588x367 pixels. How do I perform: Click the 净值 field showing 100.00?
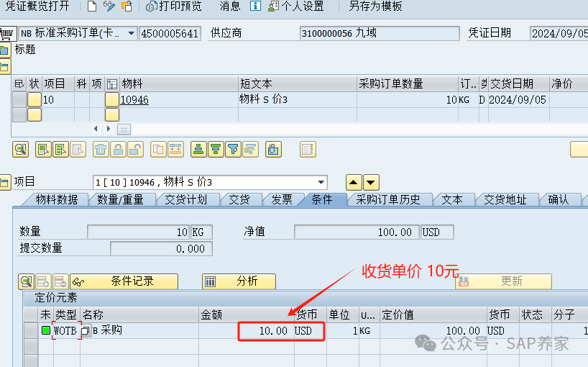[357, 232]
